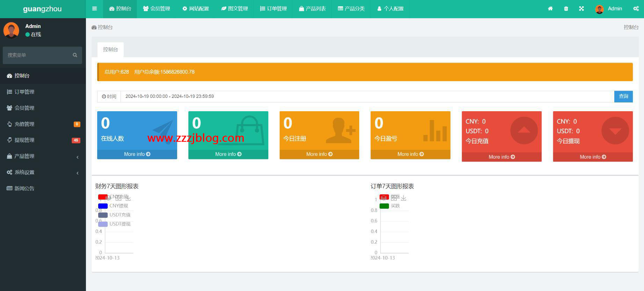
Task: Click the Admin username in top bar
Action: pyautogui.click(x=615, y=9)
